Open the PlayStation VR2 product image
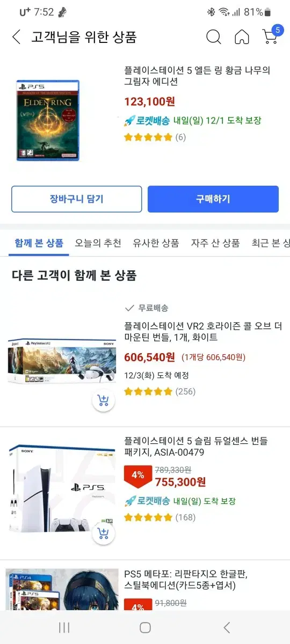 click(62, 362)
